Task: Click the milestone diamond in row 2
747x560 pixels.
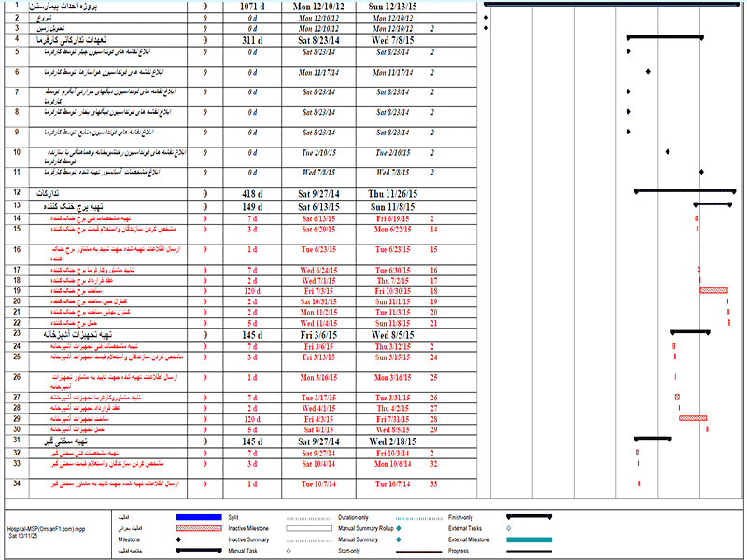Action: point(486,18)
